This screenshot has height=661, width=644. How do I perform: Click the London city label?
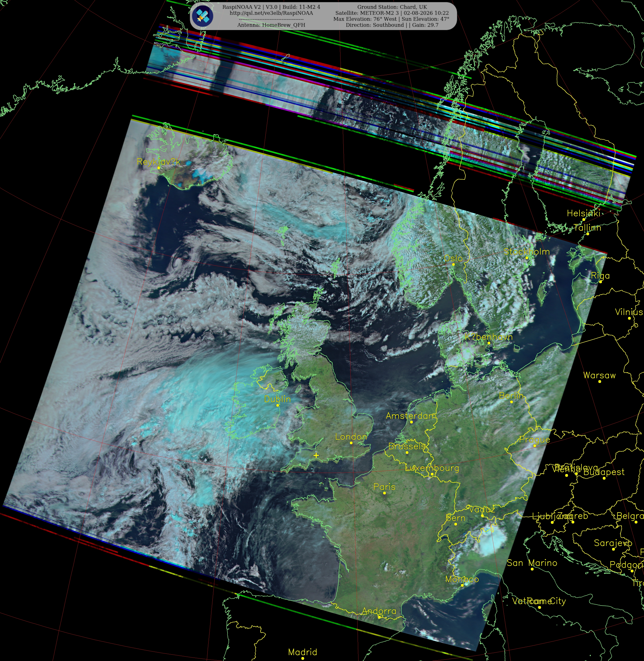pos(351,437)
